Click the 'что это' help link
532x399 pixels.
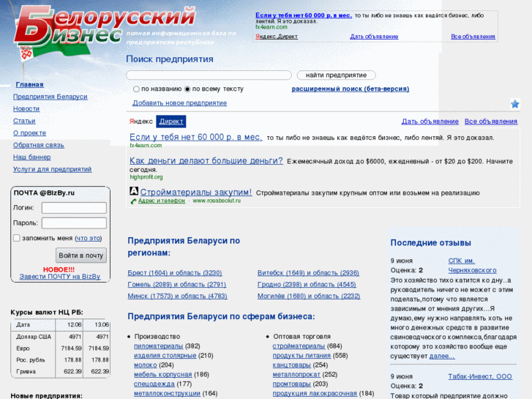89,239
